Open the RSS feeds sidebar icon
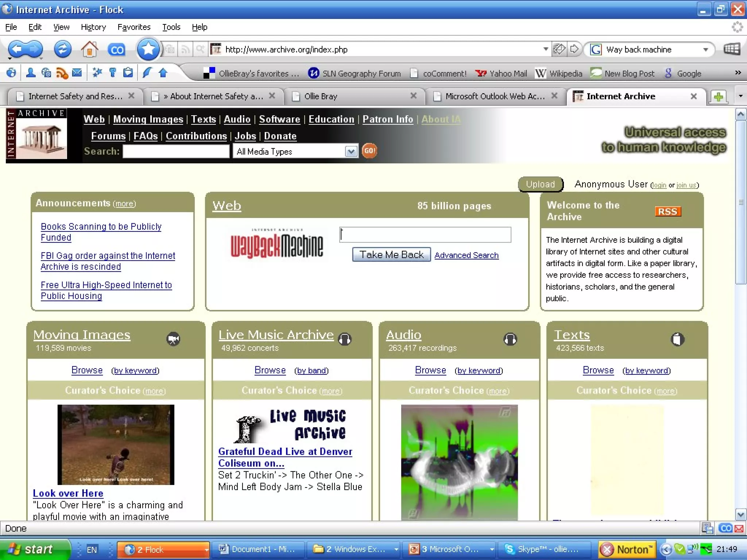Screen dimensions: 747x560 tap(62, 73)
